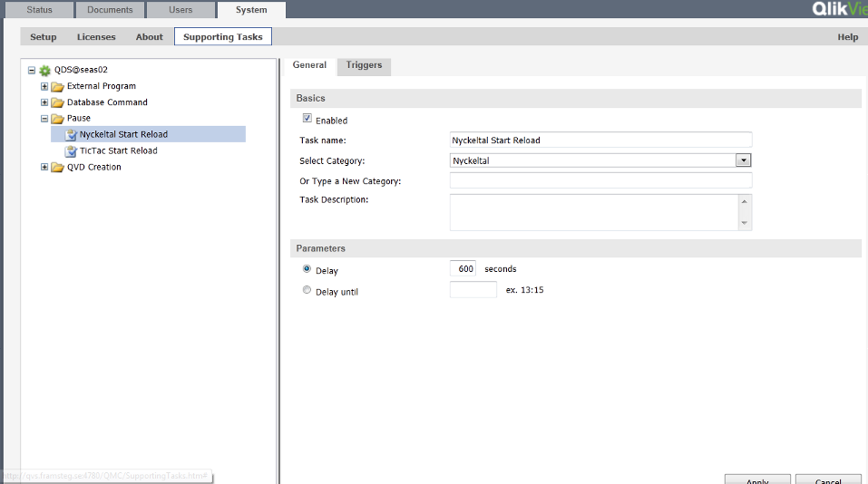Click the QVD Creation folder icon
The image size is (868, 484).
coord(57,168)
